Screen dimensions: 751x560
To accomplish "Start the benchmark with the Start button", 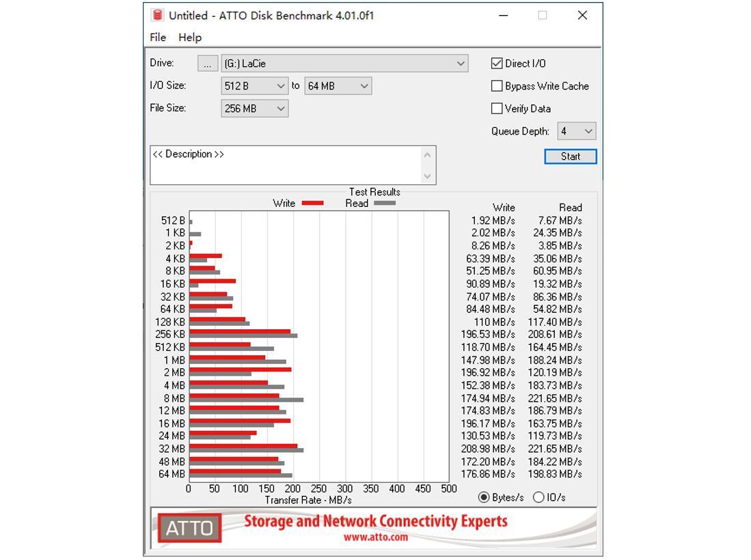I will click(571, 156).
